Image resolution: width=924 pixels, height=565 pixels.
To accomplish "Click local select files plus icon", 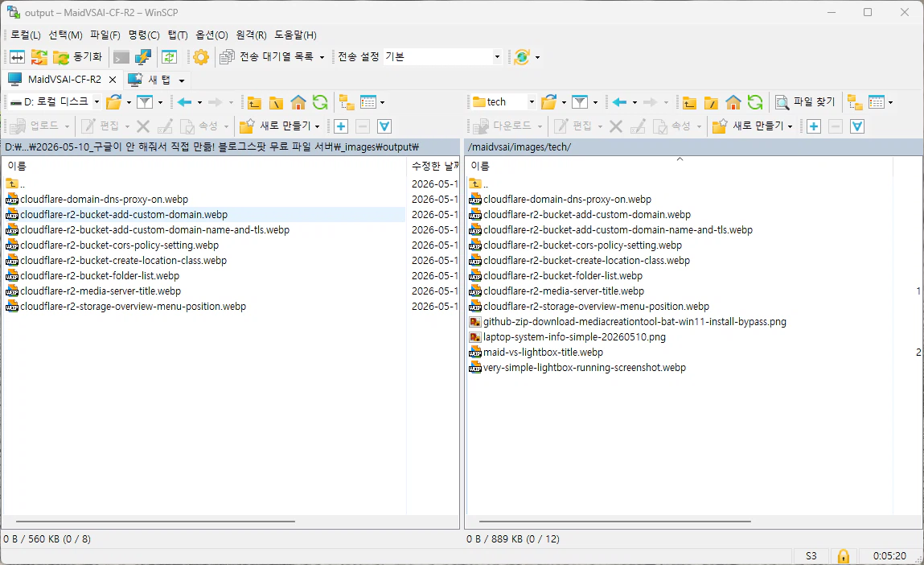I will click(341, 126).
